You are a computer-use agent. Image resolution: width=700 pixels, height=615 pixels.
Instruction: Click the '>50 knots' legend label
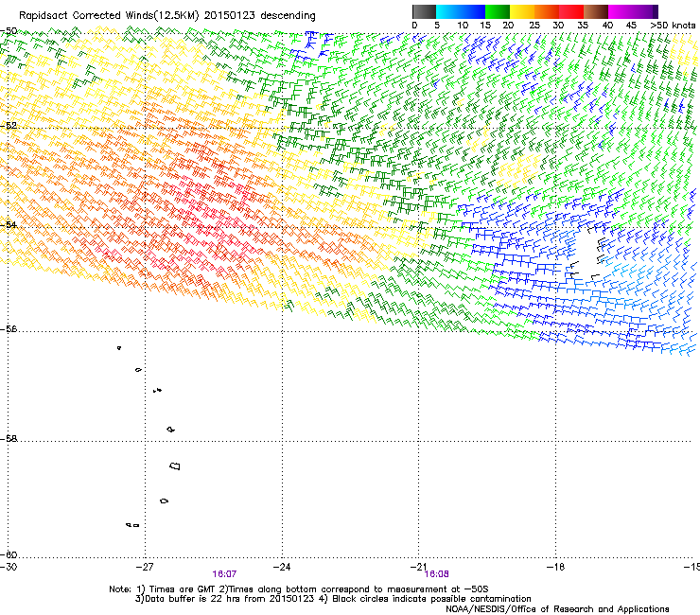[673, 26]
